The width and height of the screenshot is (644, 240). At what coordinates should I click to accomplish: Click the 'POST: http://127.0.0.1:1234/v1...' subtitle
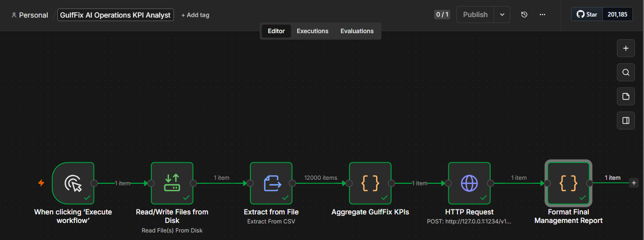tap(469, 221)
